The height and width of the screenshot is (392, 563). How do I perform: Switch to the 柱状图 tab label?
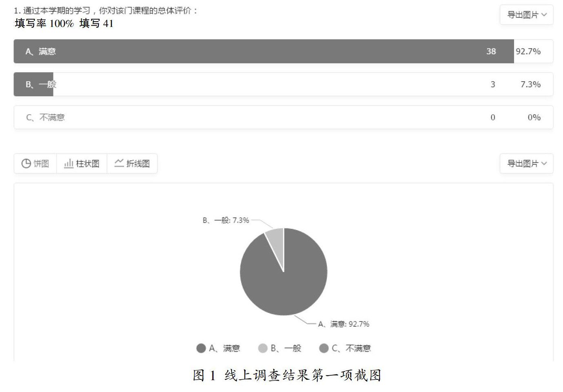pyautogui.click(x=88, y=164)
